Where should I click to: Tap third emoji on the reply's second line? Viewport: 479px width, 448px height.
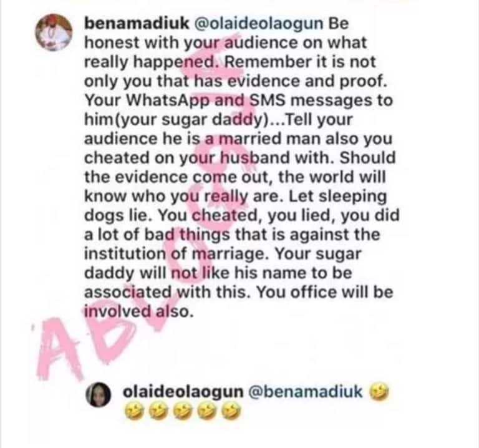point(183,411)
